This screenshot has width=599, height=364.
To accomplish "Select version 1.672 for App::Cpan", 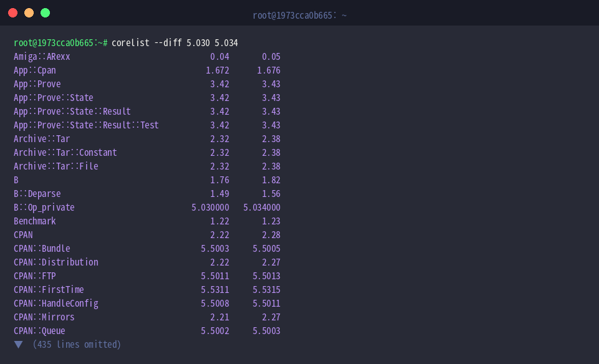I will 217,70.
